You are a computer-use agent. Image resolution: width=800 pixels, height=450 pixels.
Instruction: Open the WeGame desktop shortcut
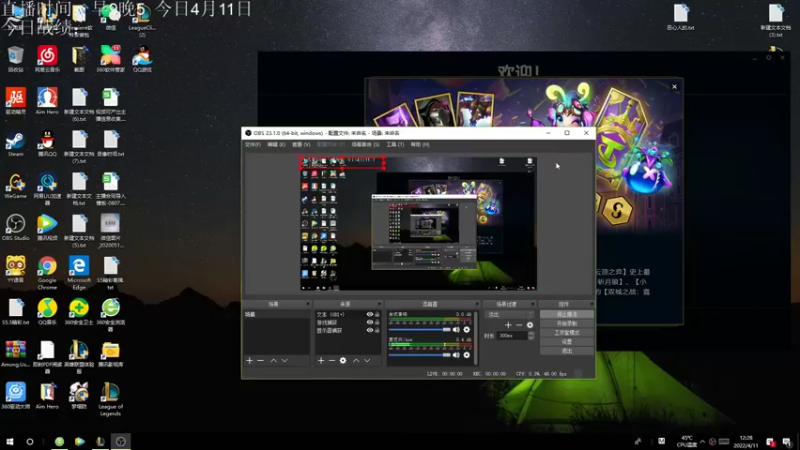click(15, 186)
